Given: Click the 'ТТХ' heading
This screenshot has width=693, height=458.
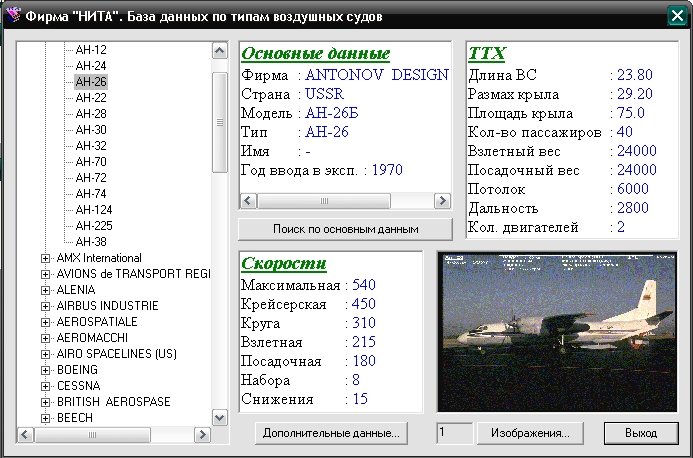Looking at the screenshot, I should [x=487, y=53].
